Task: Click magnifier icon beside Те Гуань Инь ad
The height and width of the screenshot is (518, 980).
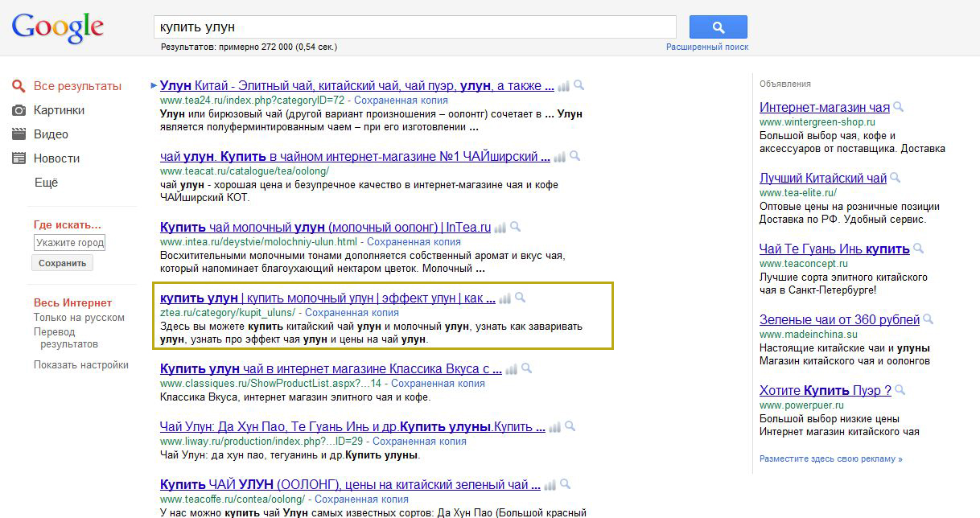Action: 919,249
